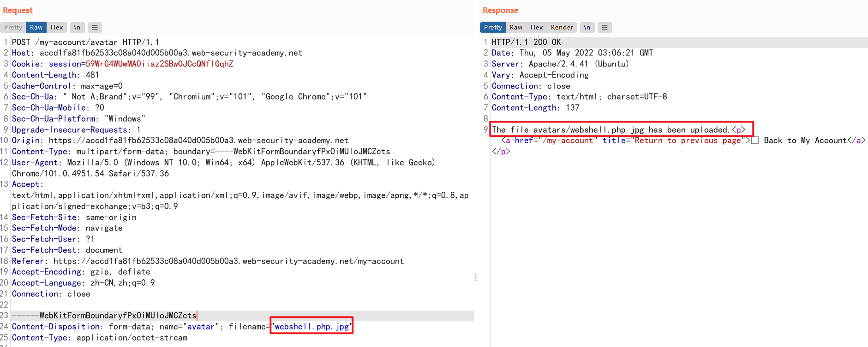Switch Request view to Pretty tab
This screenshot has height=347, width=868.
coord(13,27)
